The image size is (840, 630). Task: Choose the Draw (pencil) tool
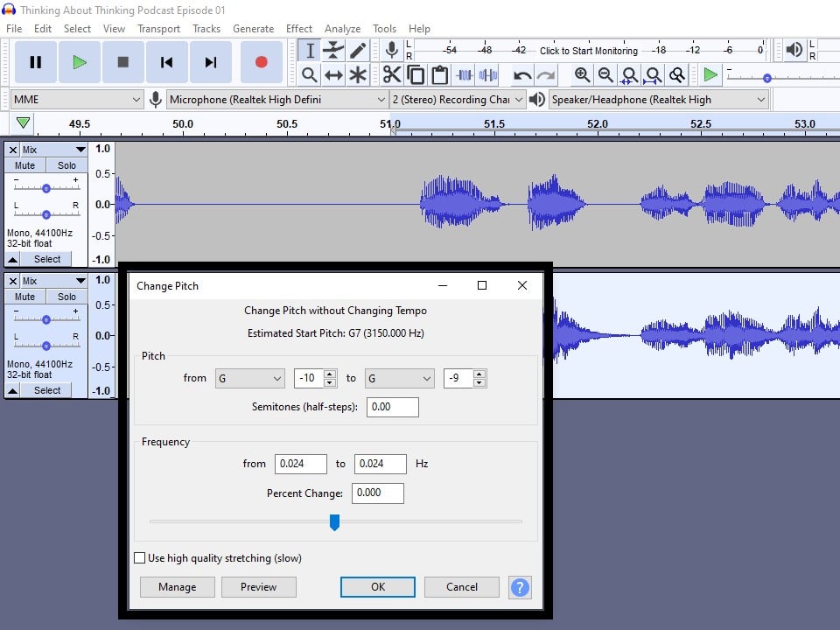pyautogui.click(x=357, y=51)
